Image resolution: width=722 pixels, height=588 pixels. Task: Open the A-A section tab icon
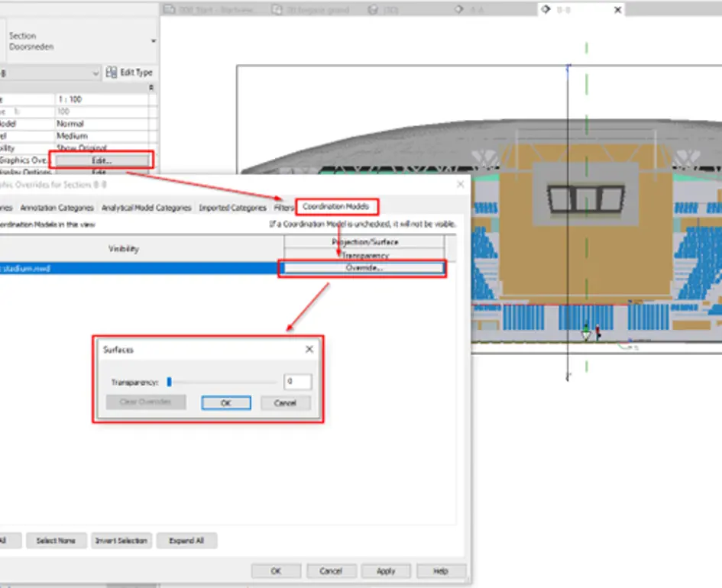(x=459, y=9)
